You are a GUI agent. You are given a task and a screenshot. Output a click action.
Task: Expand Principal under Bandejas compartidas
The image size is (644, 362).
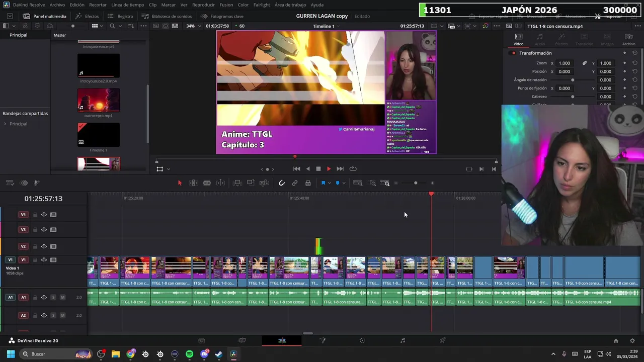[5, 124]
